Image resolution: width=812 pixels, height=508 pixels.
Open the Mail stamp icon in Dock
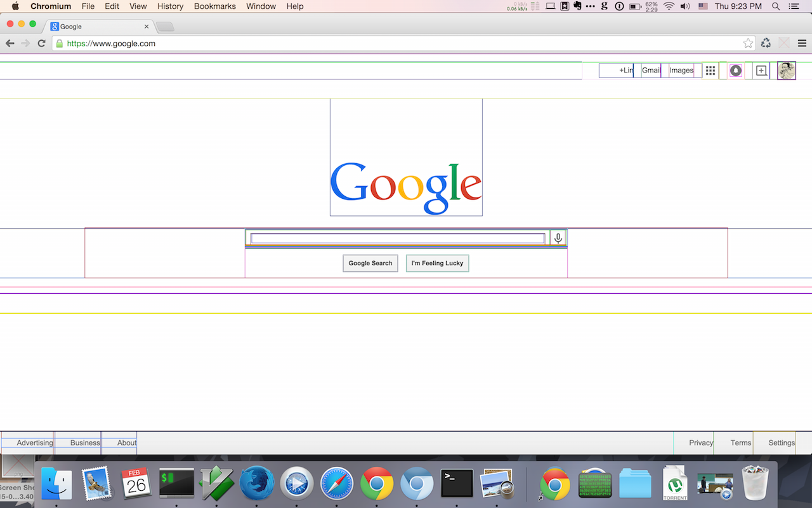pyautogui.click(x=96, y=484)
